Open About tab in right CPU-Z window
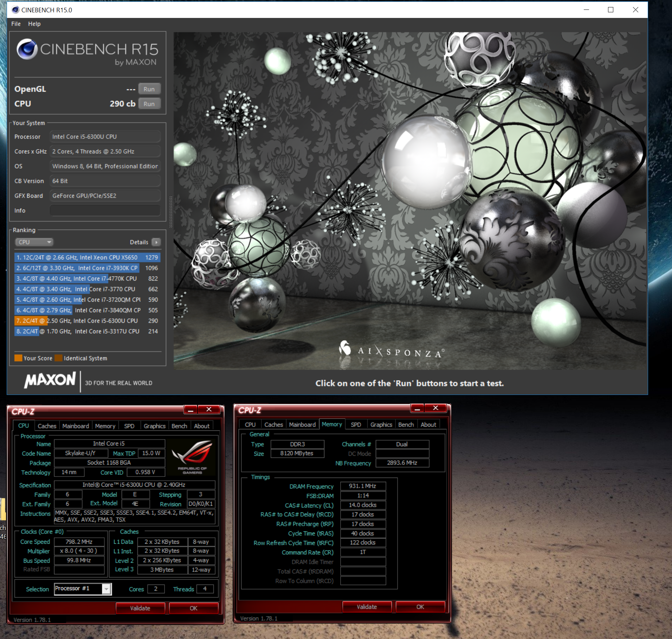 coord(428,424)
